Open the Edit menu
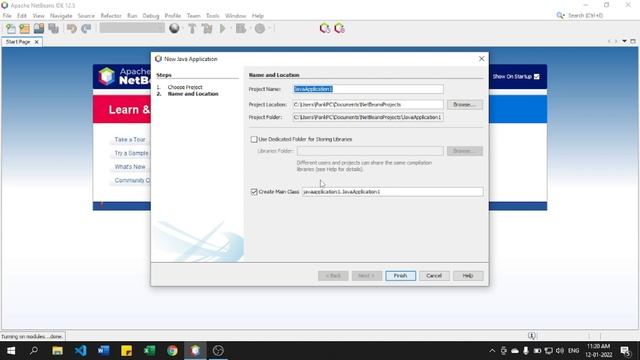The width and height of the screenshot is (640, 360). point(22,16)
